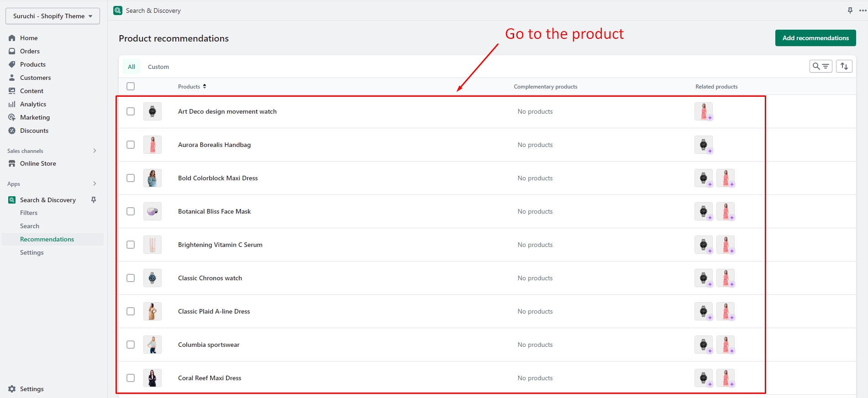Expand the Apps section chevron
The height and width of the screenshot is (398, 868).
[95, 183]
